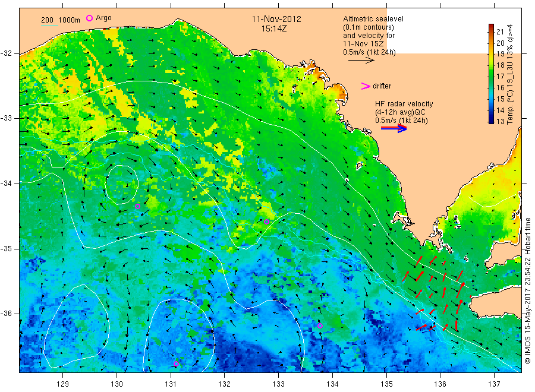Click the 21 degree label on color scale

click(500, 31)
